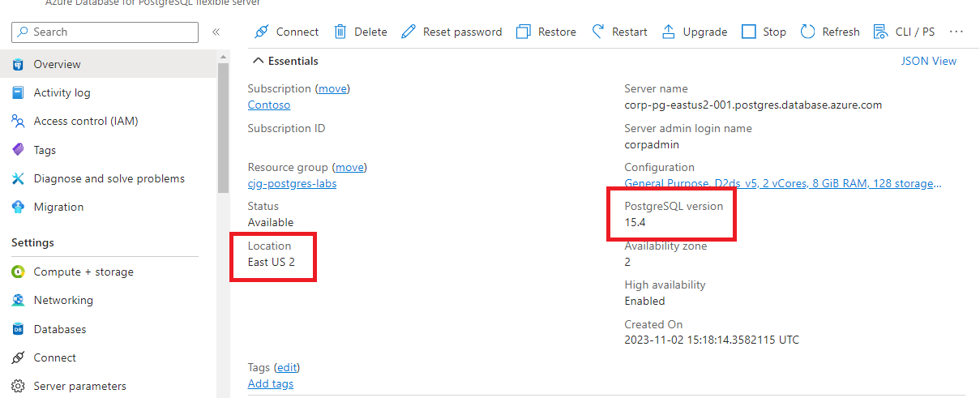Click the CLI / PS icon
Screen dimensions: 980x398
(x=880, y=32)
